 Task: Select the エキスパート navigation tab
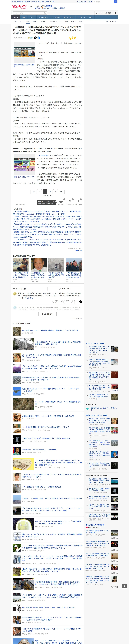43,17
